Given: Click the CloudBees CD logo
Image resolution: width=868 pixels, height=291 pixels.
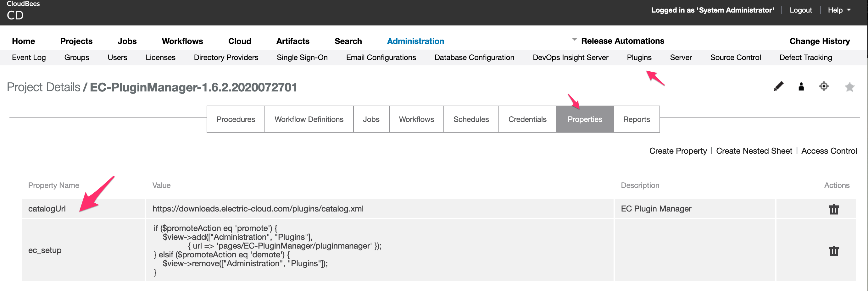Looking at the screenshot, I should (23, 11).
